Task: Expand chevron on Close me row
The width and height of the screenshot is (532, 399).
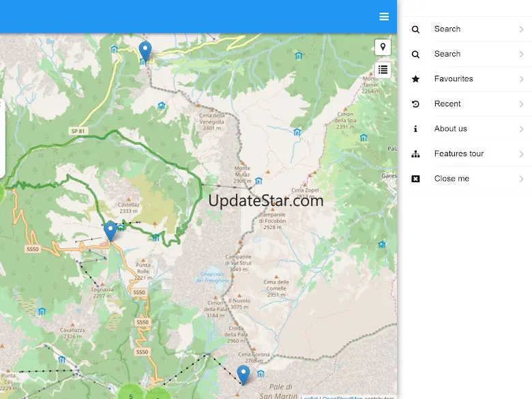Action: coord(522,179)
